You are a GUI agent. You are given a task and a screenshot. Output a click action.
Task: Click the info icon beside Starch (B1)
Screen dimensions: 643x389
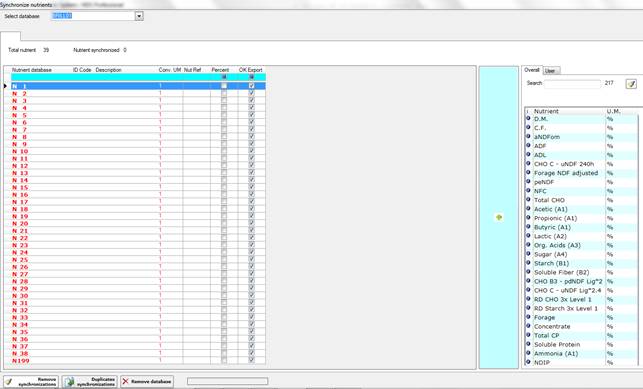pos(528,263)
